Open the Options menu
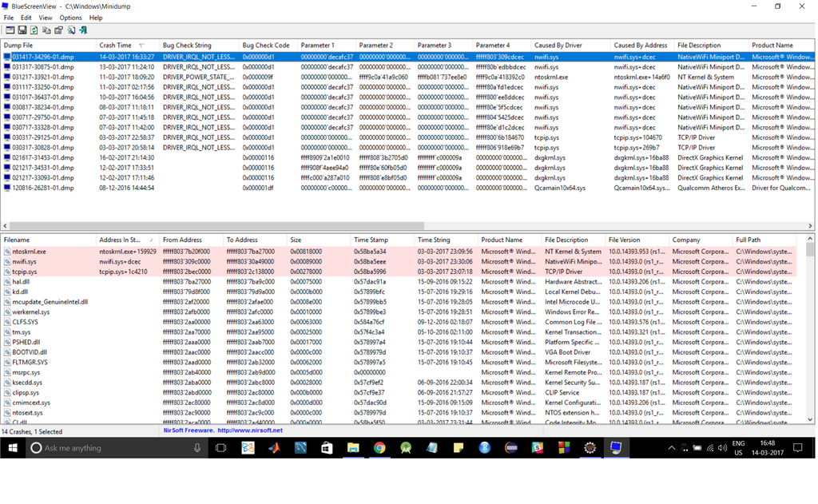The image size is (818, 504). coord(70,18)
